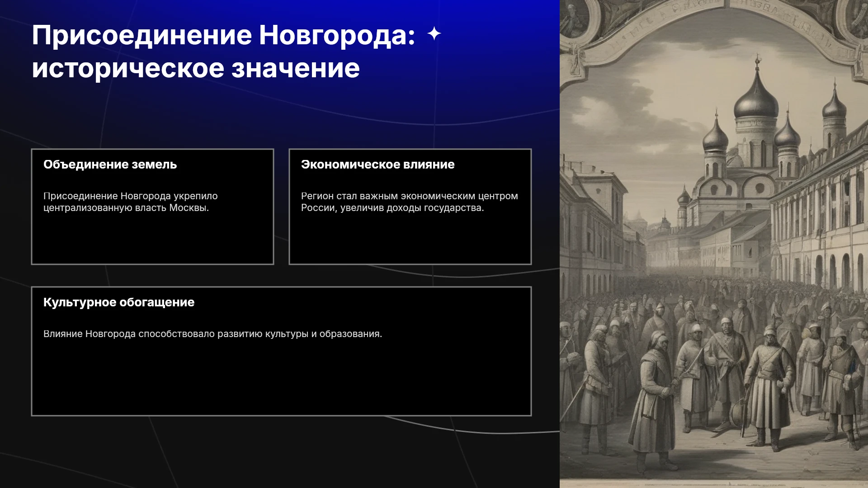Click the building facade on image left side

point(592,226)
